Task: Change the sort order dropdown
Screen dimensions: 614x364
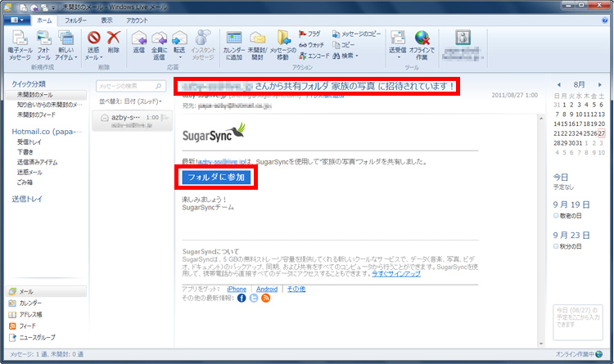Action: coord(130,101)
